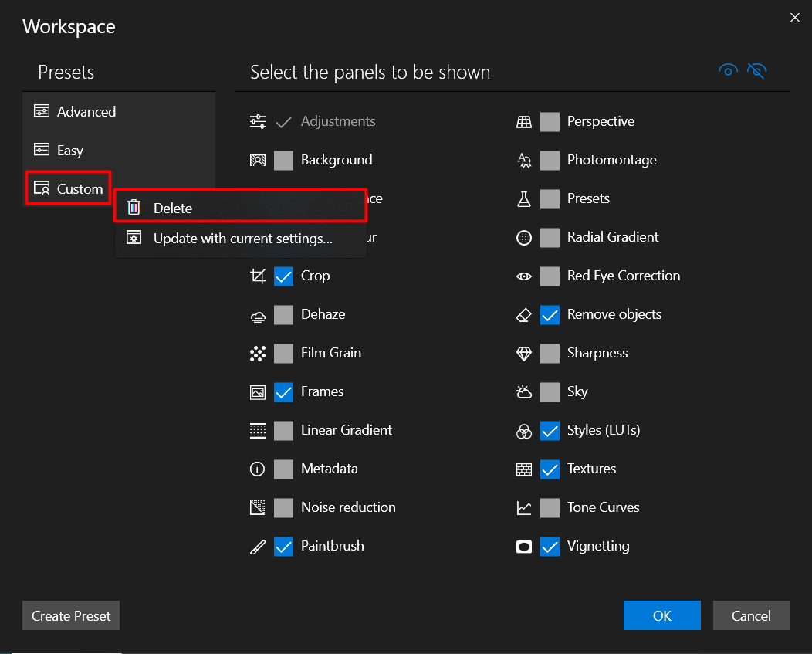Screen dimensions: 812x654
Task: Enable the Dehaze checkbox
Action: (x=283, y=315)
